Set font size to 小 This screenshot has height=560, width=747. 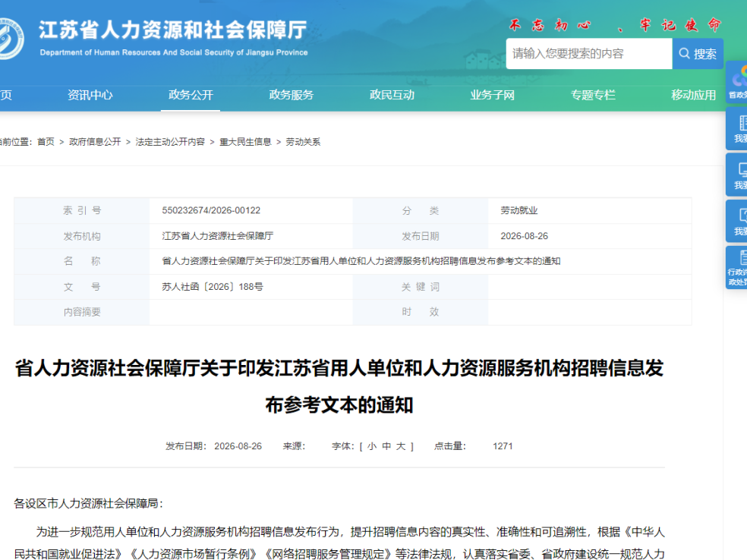[372, 446]
